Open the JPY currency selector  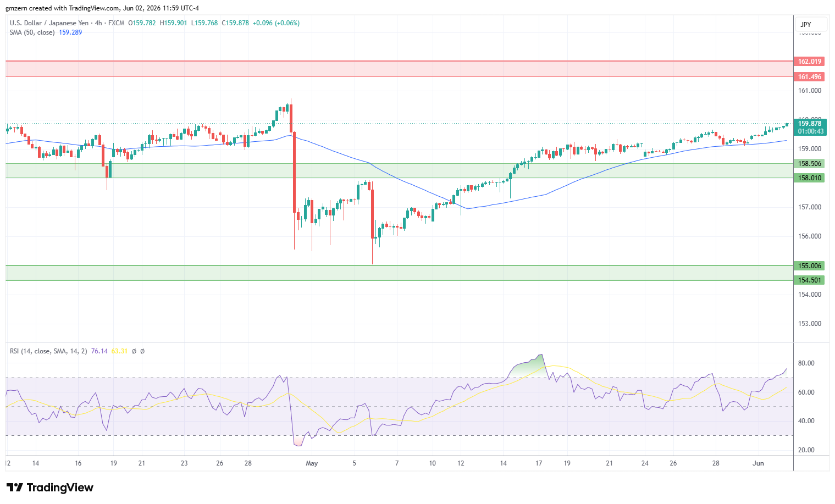pos(811,25)
